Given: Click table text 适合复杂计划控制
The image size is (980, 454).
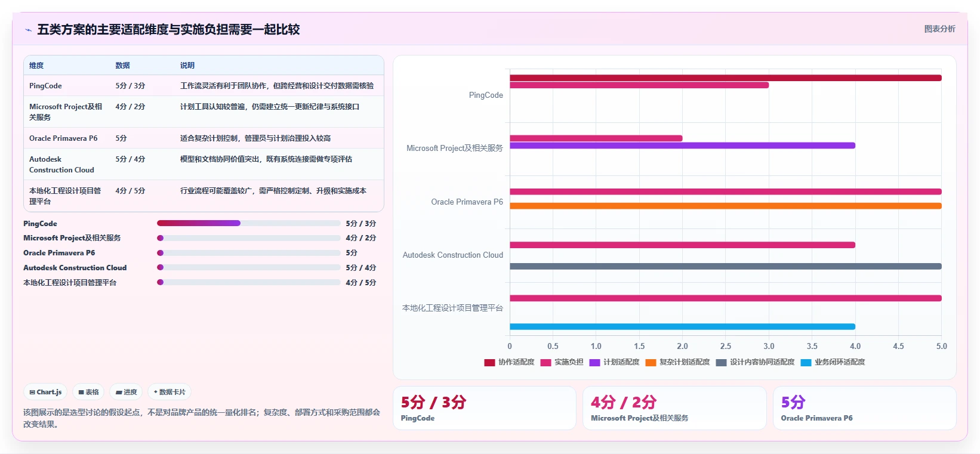Looking at the screenshot, I should pyautogui.click(x=209, y=138).
